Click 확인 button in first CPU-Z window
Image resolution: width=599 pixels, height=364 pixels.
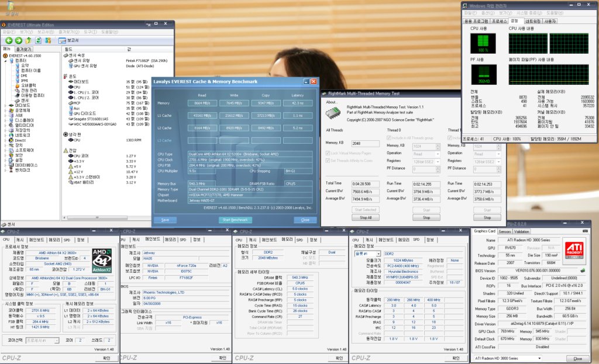pyautogui.click(x=106, y=358)
